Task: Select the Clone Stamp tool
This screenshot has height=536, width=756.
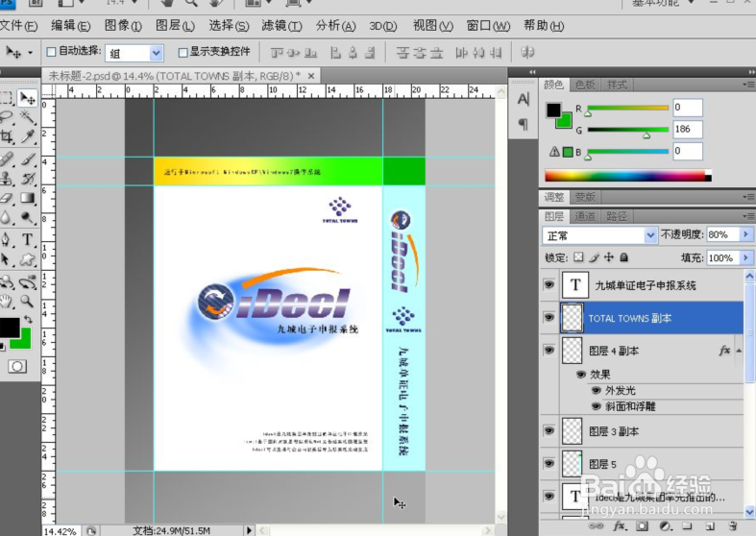Action: 7,179
